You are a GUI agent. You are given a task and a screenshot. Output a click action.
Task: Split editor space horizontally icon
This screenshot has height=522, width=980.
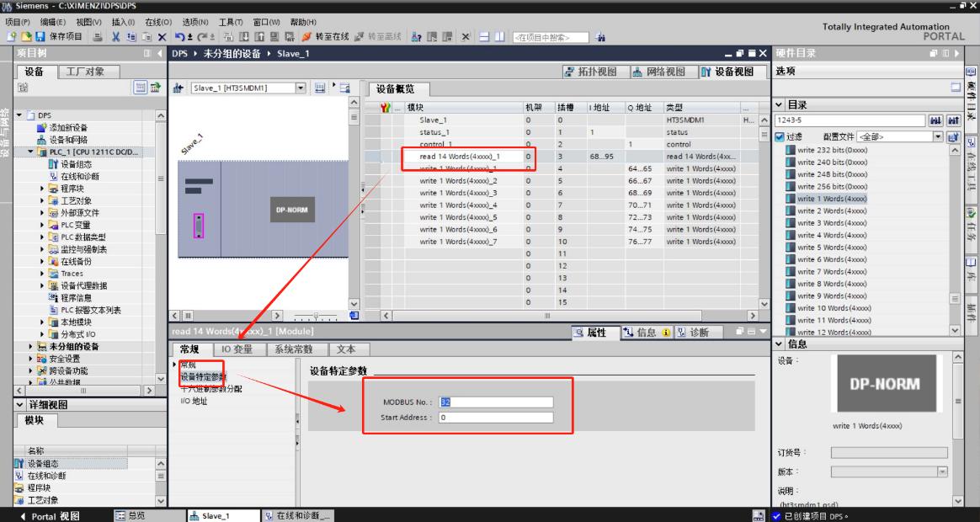(484, 37)
